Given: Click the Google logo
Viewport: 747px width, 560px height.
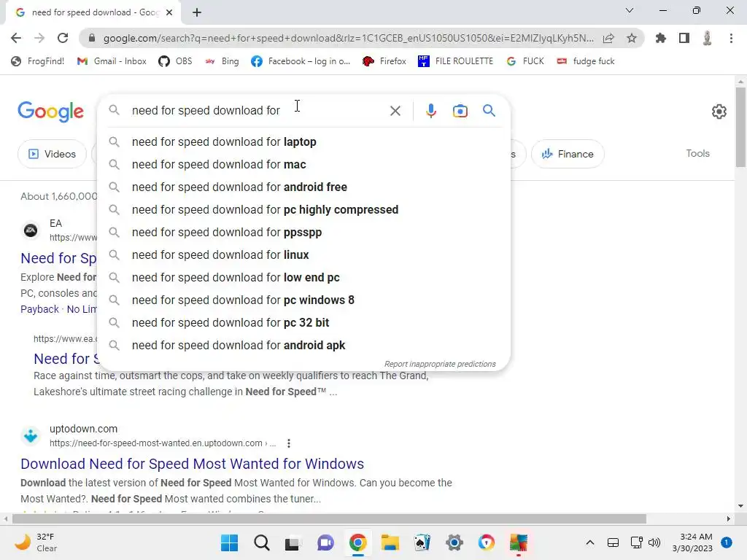Looking at the screenshot, I should 50,112.
